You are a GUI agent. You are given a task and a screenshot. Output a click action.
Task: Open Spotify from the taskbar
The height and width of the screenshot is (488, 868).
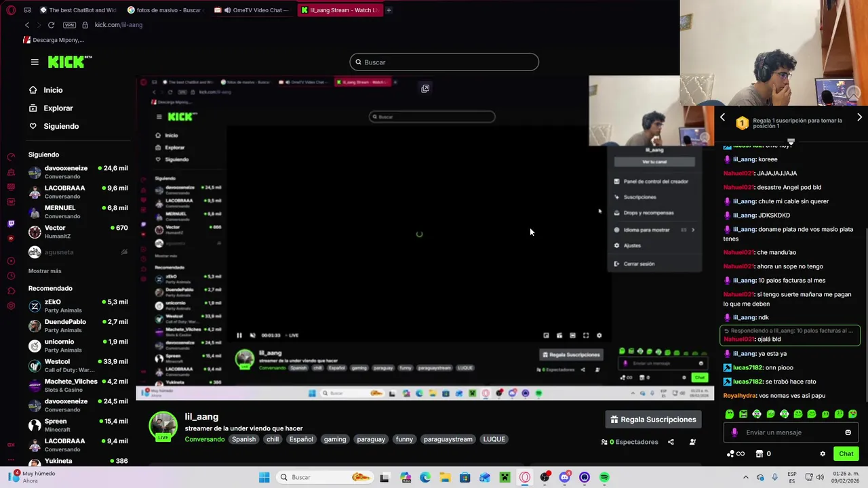click(x=604, y=477)
